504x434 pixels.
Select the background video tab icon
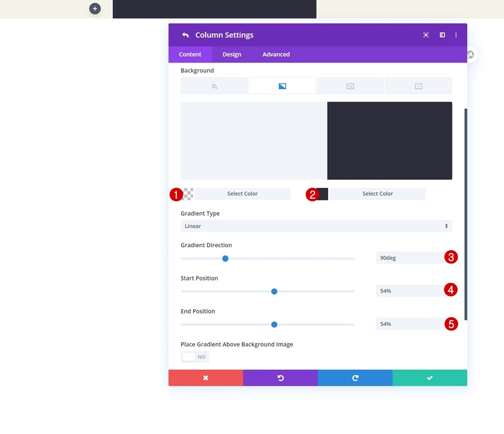418,86
